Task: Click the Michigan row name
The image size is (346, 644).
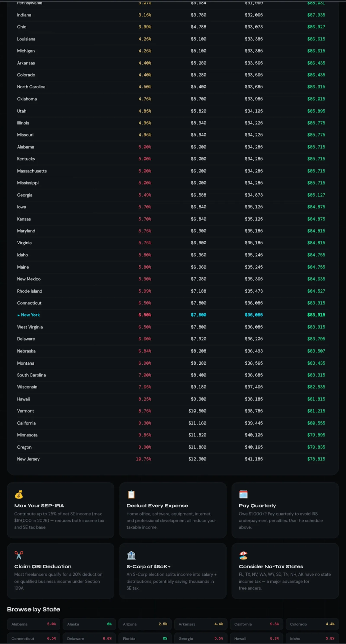Action: pyautogui.click(x=26, y=51)
